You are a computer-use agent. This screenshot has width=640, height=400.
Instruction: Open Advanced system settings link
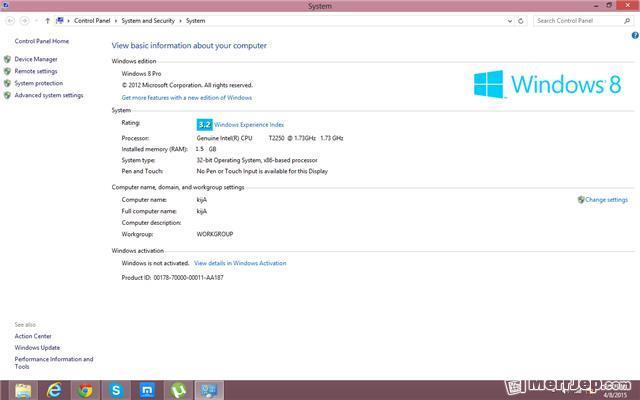click(49, 95)
